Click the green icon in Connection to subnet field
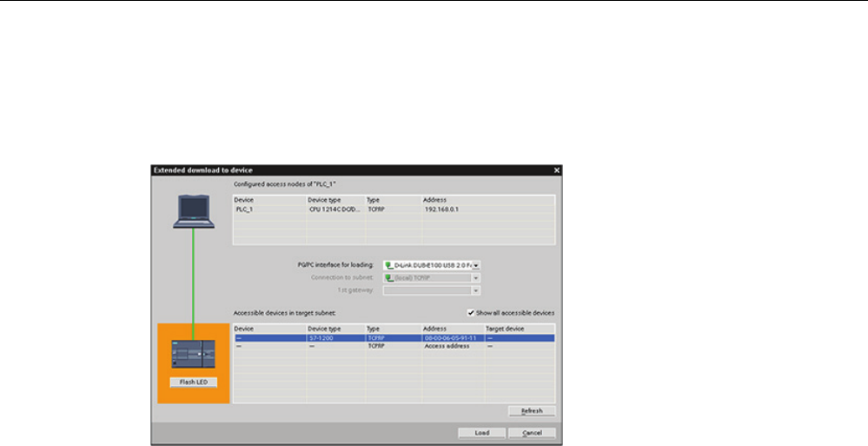 [389, 277]
